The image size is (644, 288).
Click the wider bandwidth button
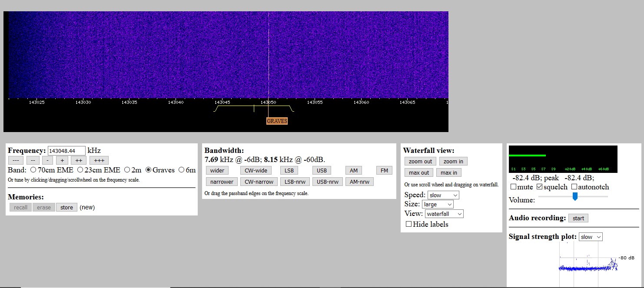pos(217,170)
